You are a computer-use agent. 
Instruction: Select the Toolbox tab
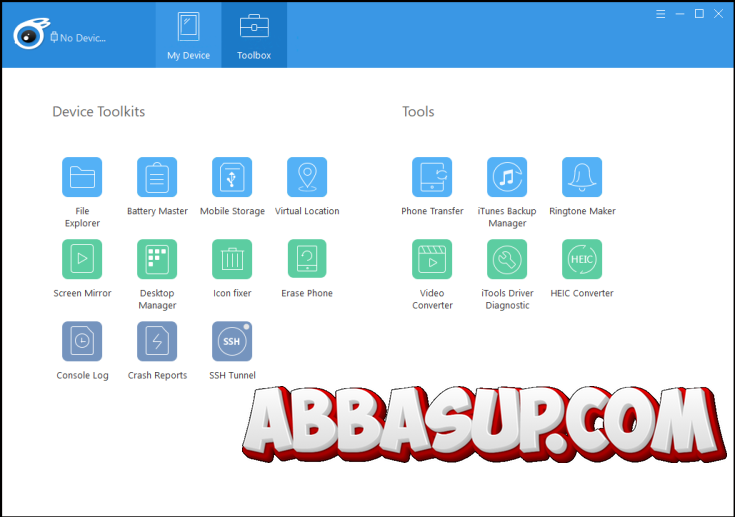[254, 35]
